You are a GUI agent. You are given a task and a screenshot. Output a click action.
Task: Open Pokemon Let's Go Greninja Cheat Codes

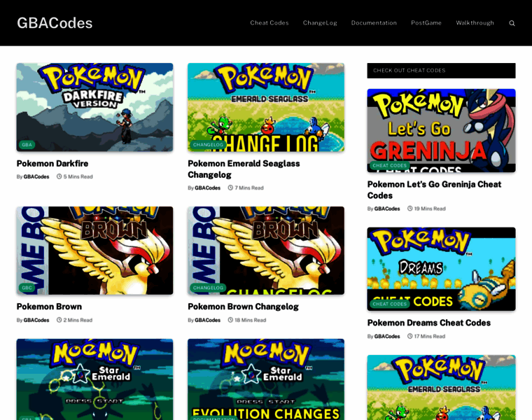tap(434, 190)
